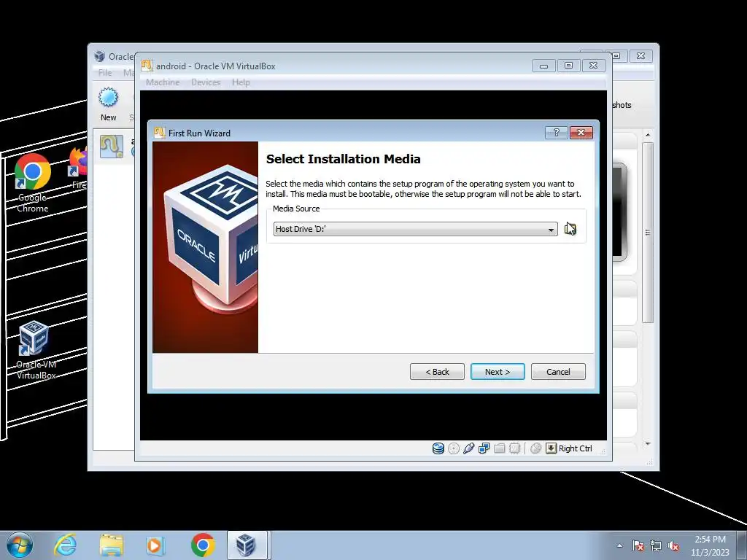Image resolution: width=747 pixels, height=560 pixels.
Task: Open the Machine menu in android VM window
Action: click(x=163, y=82)
